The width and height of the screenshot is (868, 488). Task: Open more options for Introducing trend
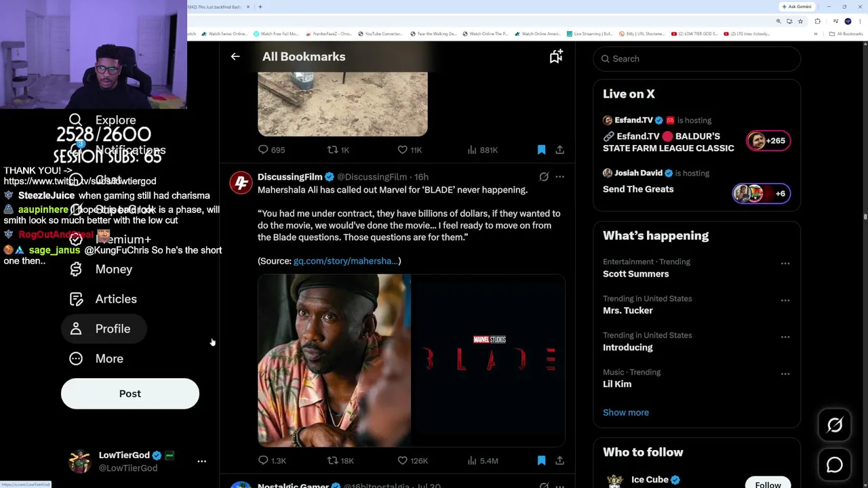coord(785,337)
